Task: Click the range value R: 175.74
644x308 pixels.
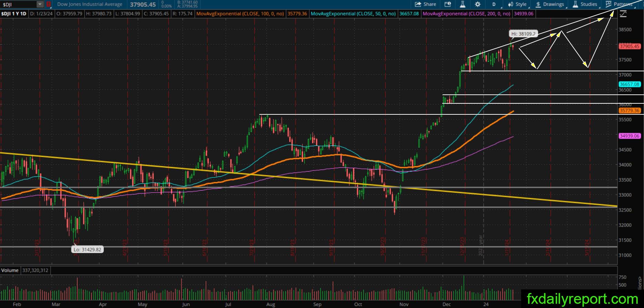Action: (x=183, y=14)
